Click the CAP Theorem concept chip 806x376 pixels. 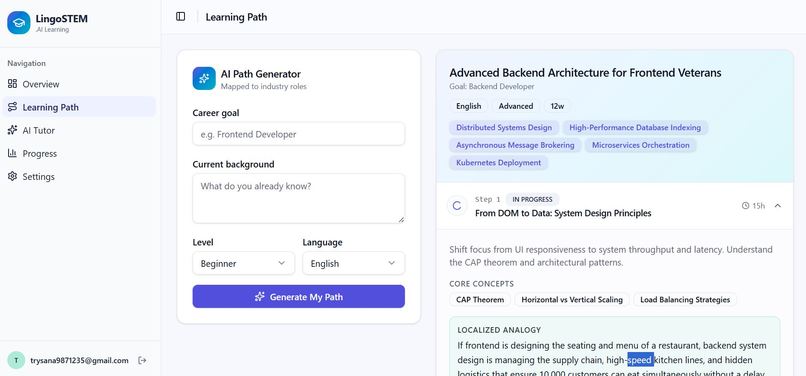pyautogui.click(x=480, y=299)
